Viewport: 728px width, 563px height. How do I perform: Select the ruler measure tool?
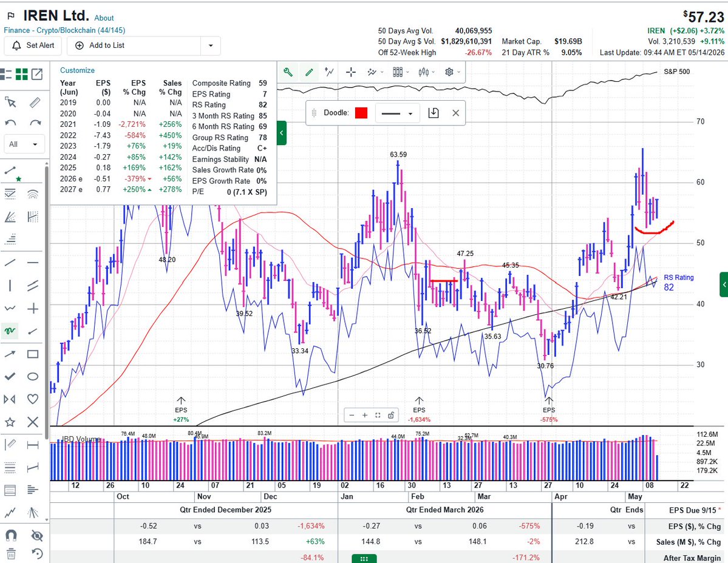coord(35,103)
